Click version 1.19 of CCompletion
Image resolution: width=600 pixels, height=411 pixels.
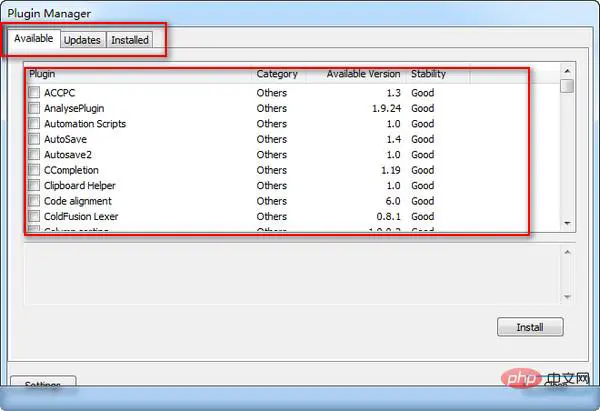391,170
